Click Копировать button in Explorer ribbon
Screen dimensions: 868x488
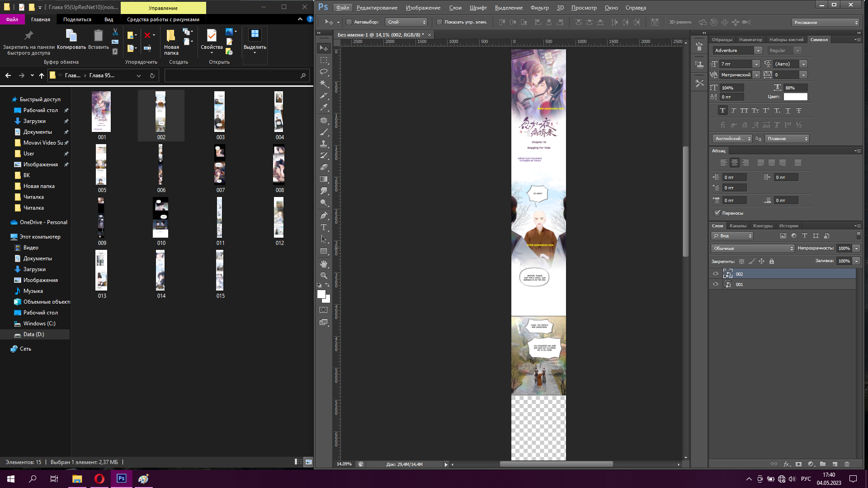pos(71,40)
